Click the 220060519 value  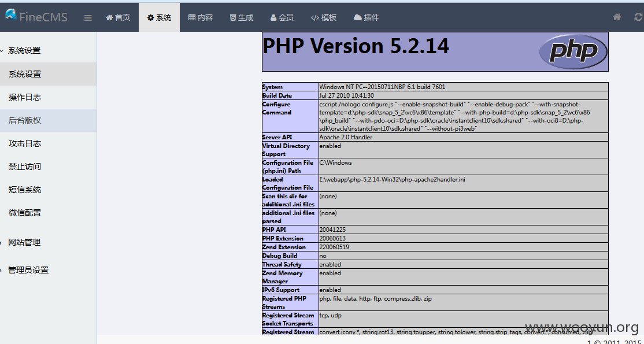point(334,247)
